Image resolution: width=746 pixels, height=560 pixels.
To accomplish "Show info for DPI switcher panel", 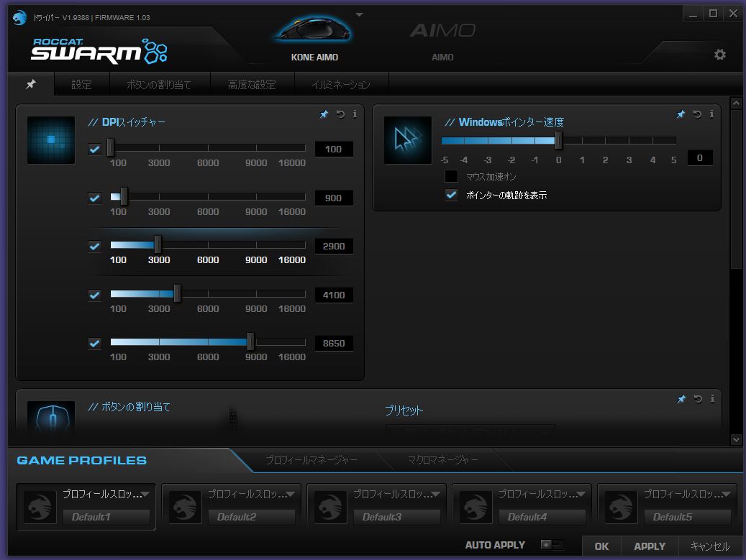I will click(355, 114).
